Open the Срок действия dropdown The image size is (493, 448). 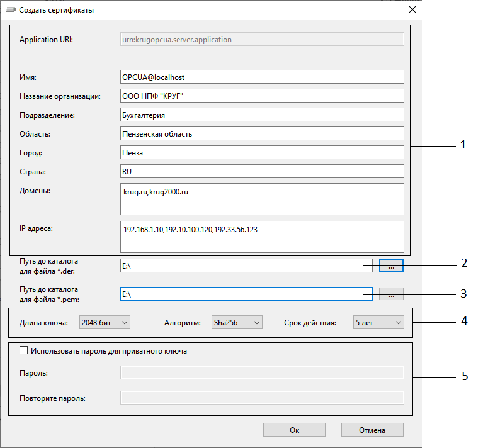coord(378,322)
